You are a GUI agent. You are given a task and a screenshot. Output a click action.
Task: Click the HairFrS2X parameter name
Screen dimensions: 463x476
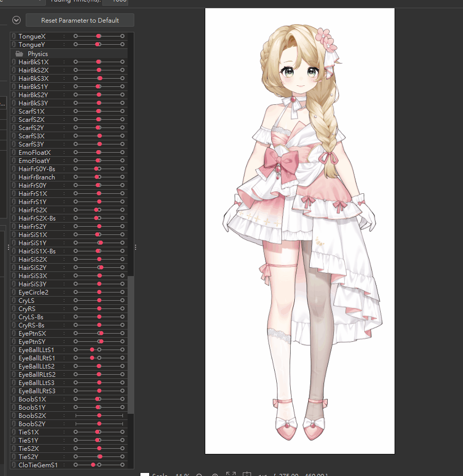click(32, 210)
